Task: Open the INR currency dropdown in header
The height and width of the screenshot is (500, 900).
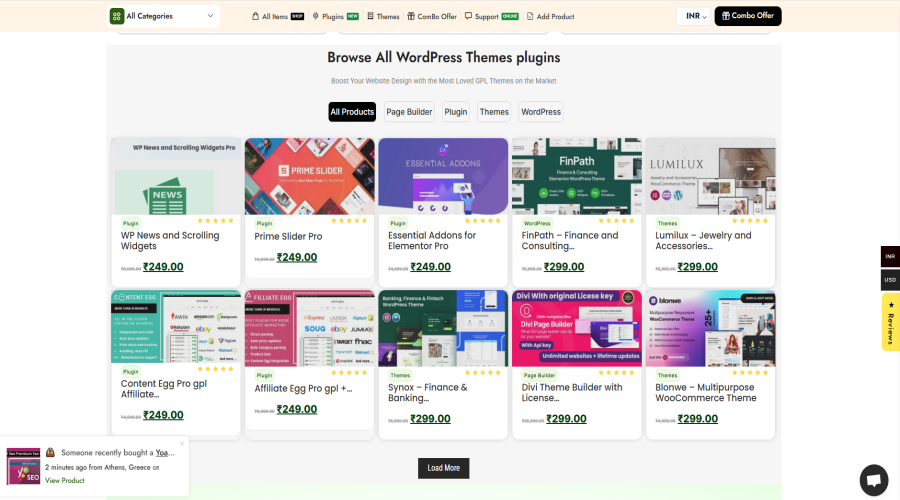Action: point(692,16)
